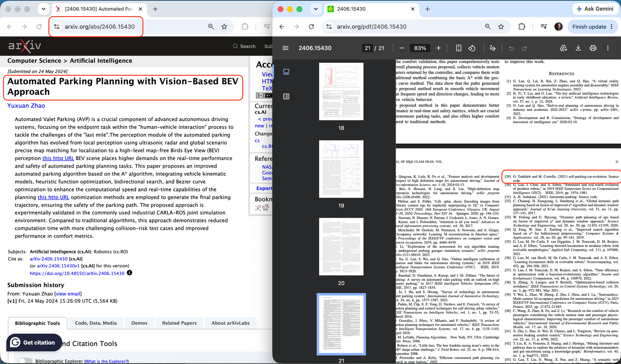Open extensions puzzle icon in PDF window
Image resolution: width=621 pixels, height=364 pixels.
pyautogui.click(x=522, y=27)
